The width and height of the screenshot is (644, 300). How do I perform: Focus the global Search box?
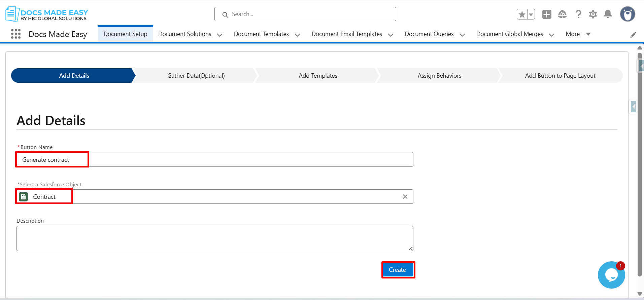pyautogui.click(x=305, y=14)
